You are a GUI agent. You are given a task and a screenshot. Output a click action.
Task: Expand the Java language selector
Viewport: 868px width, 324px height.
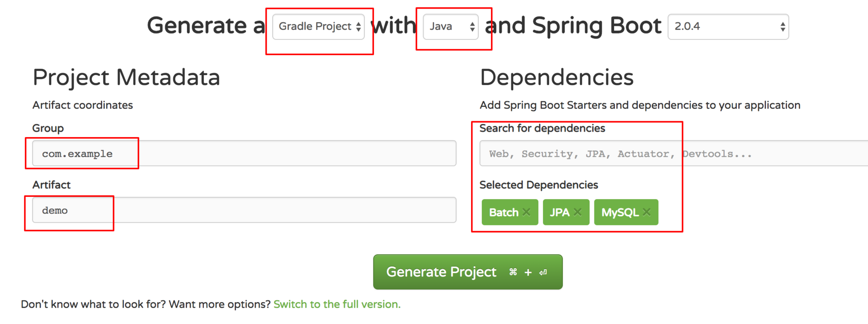(x=451, y=27)
